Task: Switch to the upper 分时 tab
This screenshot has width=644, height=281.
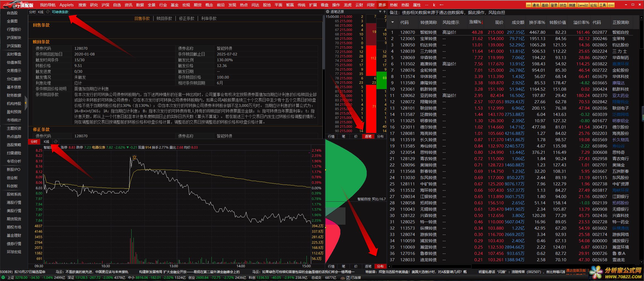Action: [x=32, y=12]
